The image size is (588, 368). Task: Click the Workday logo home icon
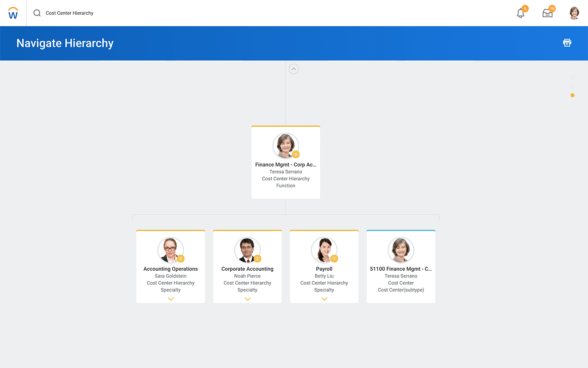pos(13,13)
